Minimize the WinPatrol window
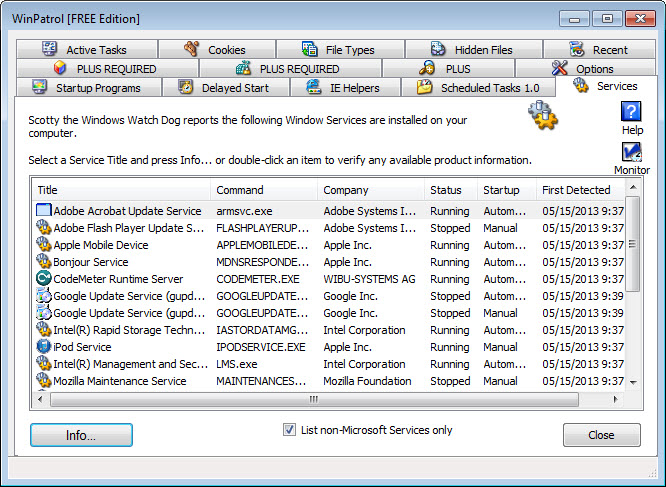 pyautogui.click(x=574, y=19)
